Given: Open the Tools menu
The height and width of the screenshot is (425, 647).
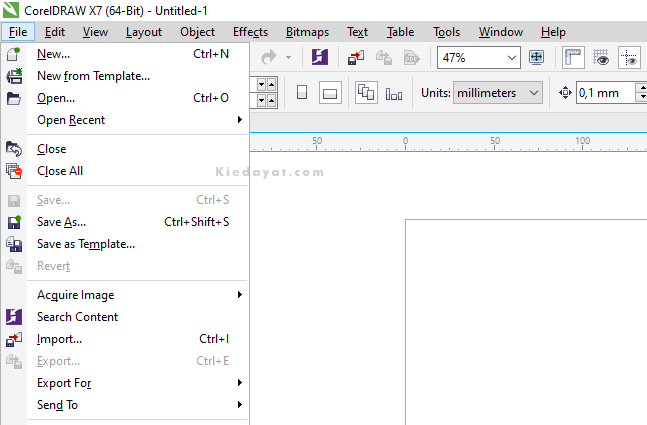Looking at the screenshot, I should point(446,32).
